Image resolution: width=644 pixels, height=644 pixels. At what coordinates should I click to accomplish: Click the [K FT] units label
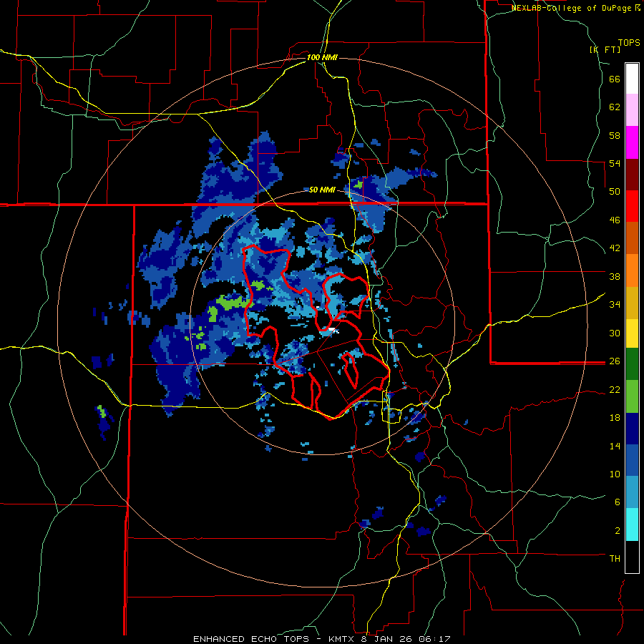(605, 49)
